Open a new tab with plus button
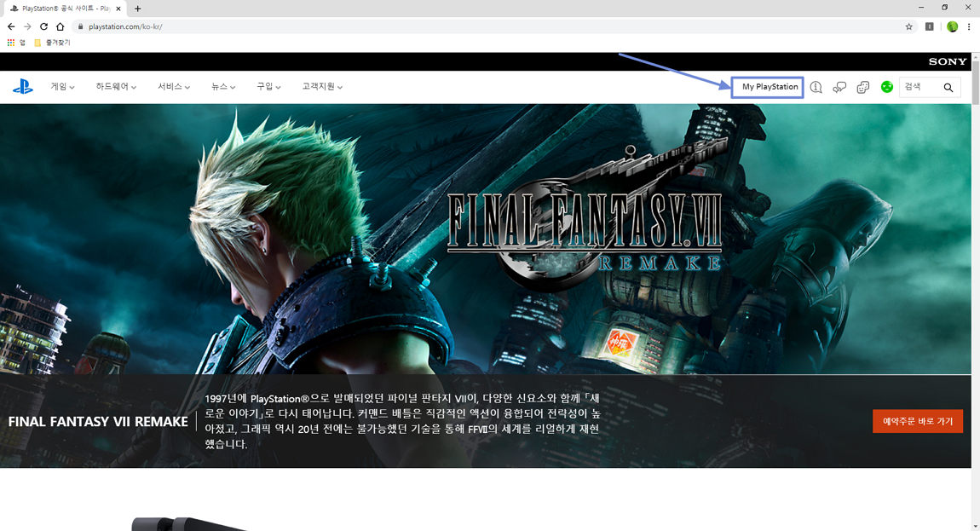This screenshot has width=980, height=531. [x=137, y=9]
